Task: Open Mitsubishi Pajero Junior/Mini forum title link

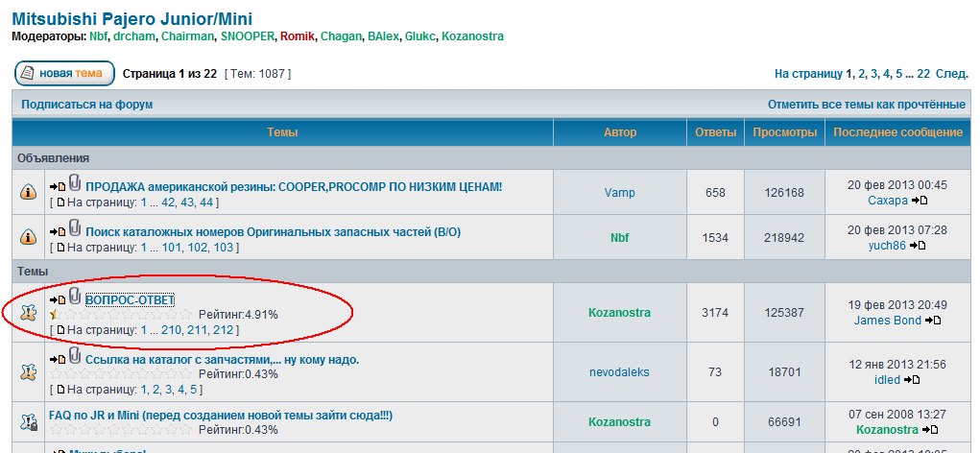Action: click(x=132, y=18)
